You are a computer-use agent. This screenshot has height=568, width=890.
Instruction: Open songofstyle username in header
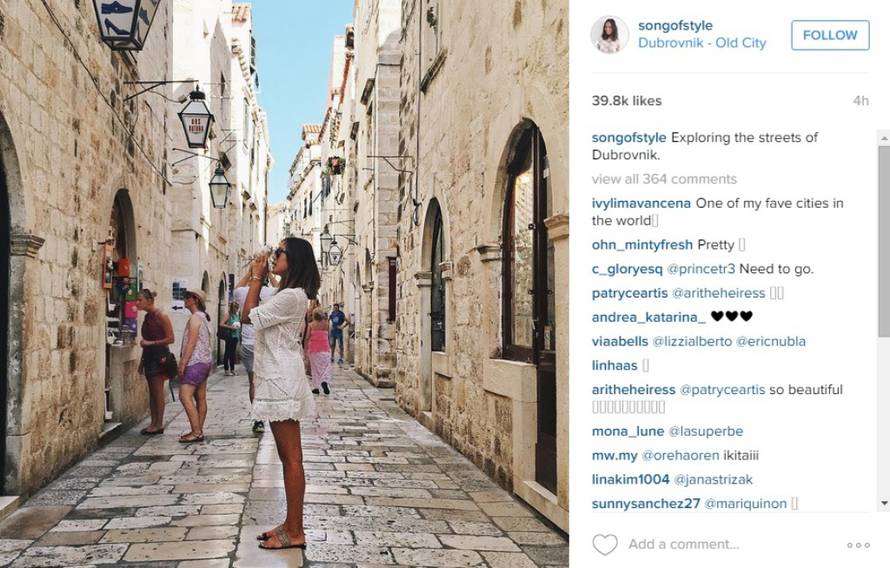(675, 26)
